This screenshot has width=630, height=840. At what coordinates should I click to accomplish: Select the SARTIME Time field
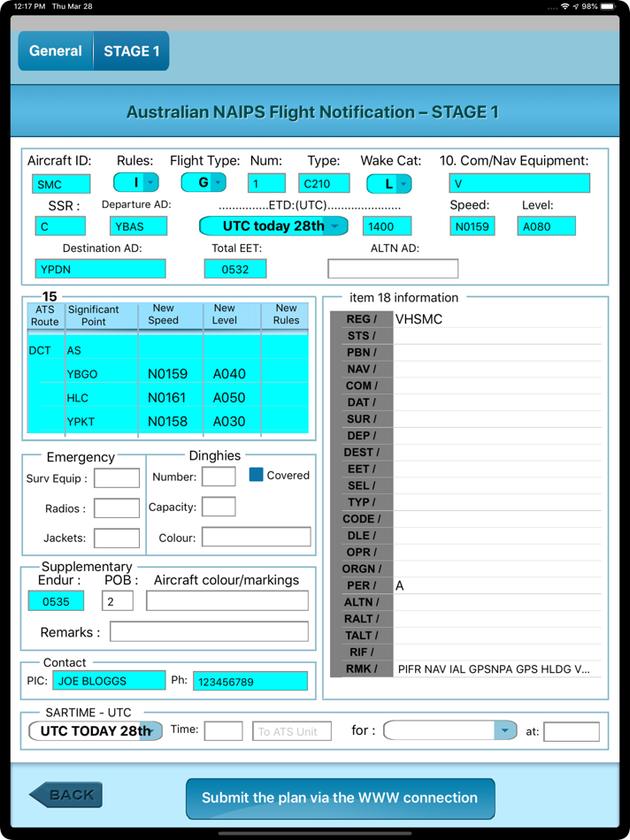pos(224,730)
